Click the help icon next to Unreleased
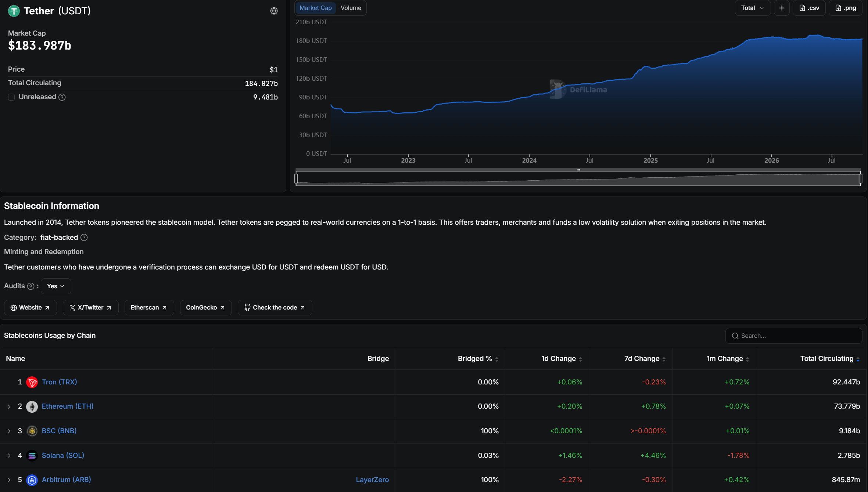 click(62, 97)
